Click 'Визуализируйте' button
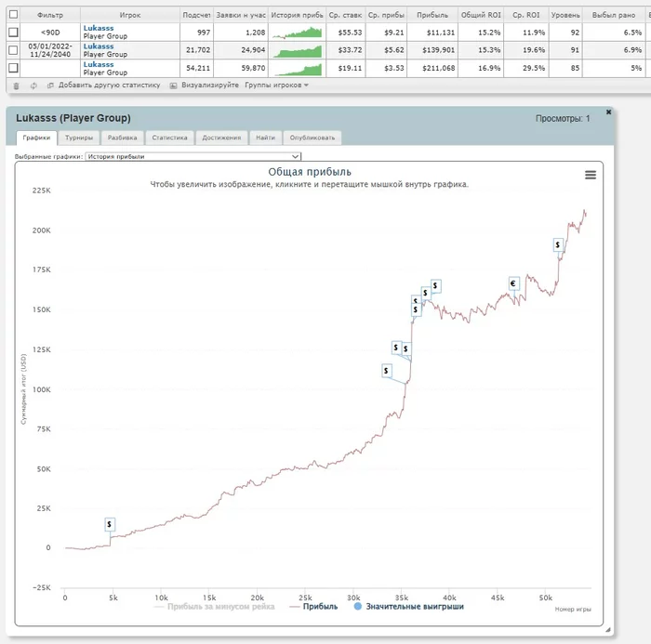Viewport: 651px width, 644px height. pos(210,85)
